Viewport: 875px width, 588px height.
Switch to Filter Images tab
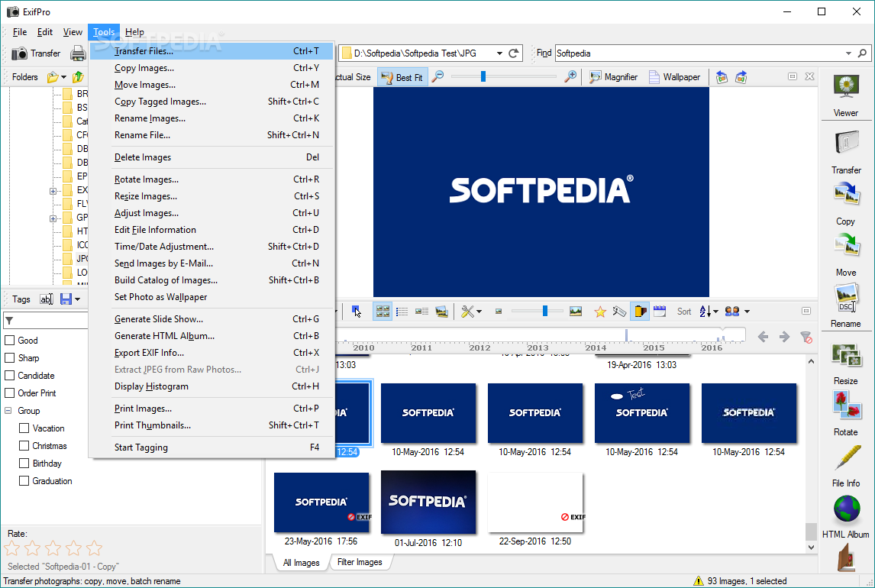[x=360, y=562]
